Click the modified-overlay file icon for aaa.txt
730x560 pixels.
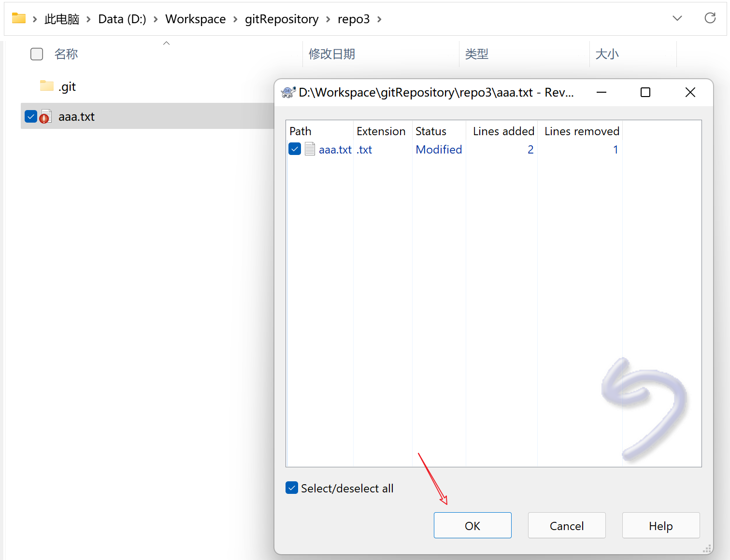pos(45,117)
